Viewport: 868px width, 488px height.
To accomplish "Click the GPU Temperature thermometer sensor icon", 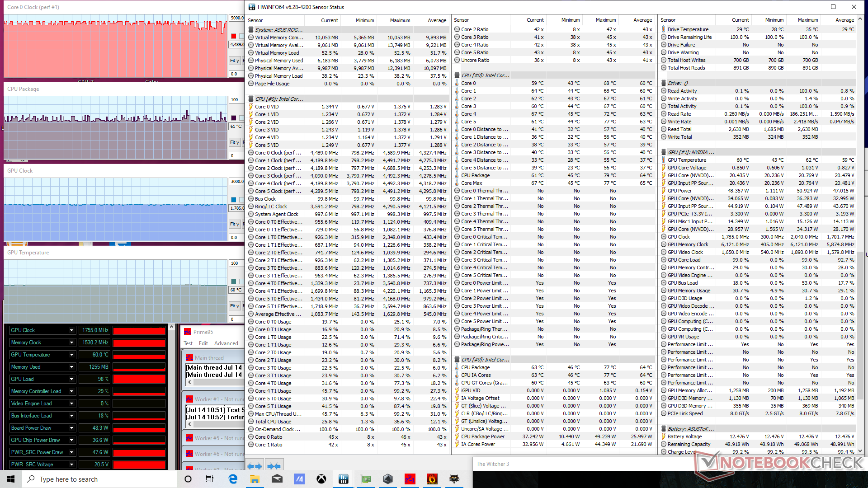I will (664, 160).
